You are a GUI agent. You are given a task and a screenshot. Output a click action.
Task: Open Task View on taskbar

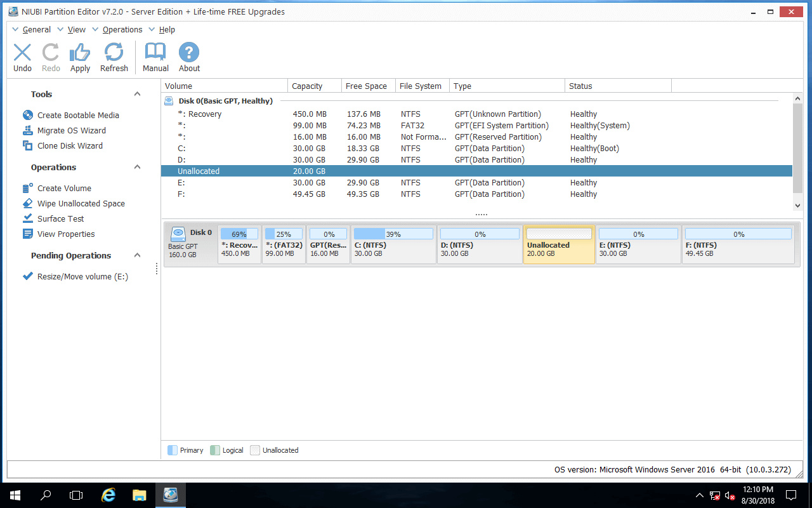coord(76,495)
